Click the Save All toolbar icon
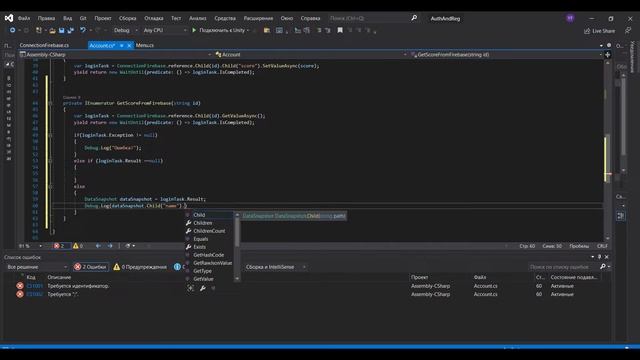This screenshot has height=360, width=640. pyautogui.click(x=70, y=30)
